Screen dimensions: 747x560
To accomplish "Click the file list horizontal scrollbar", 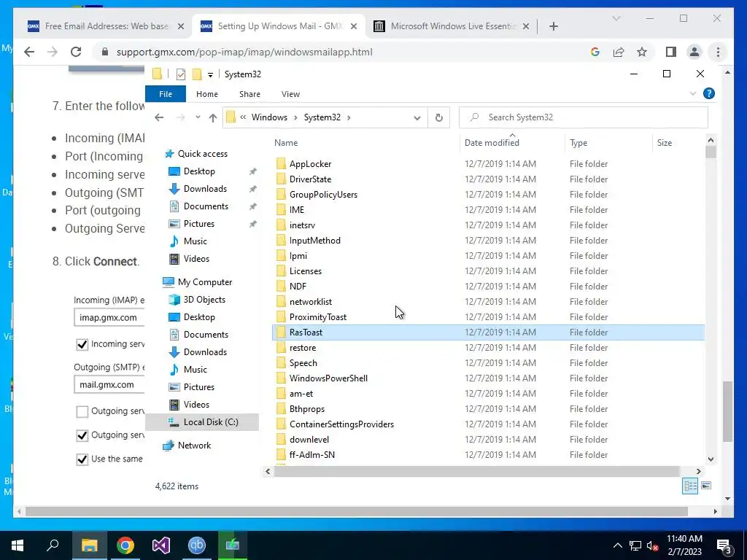I will [476, 472].
